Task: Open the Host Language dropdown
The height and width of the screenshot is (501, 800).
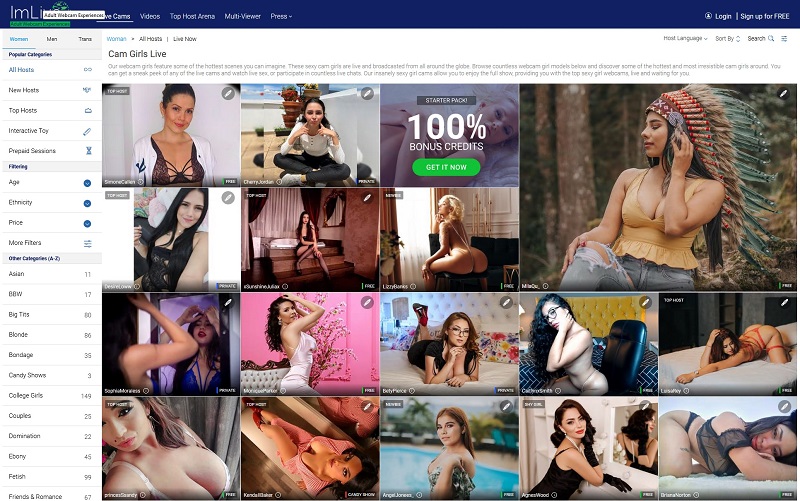Action: 685,38
